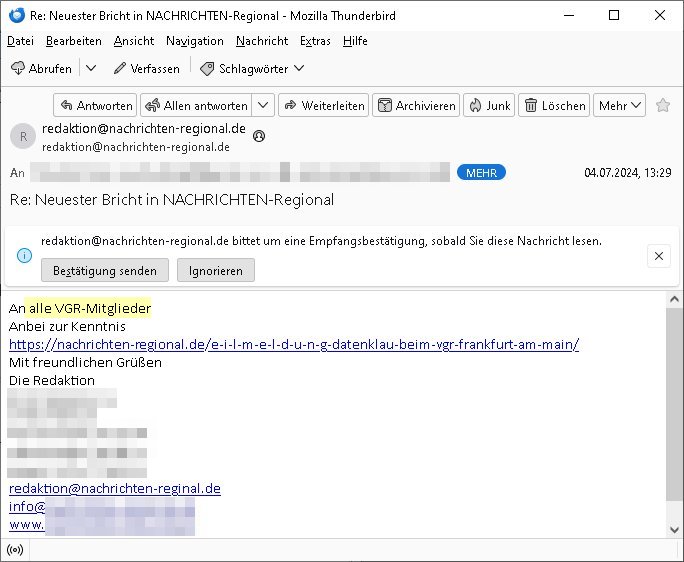Viewport: 684px width, 562px height.
Task: Archive the message with Archivieren
Action: [x=416, y=105]
